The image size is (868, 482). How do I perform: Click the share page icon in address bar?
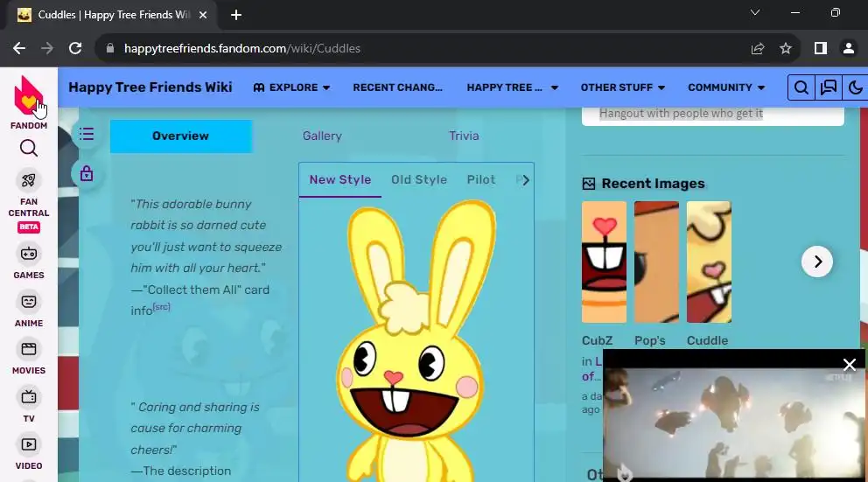757,49
